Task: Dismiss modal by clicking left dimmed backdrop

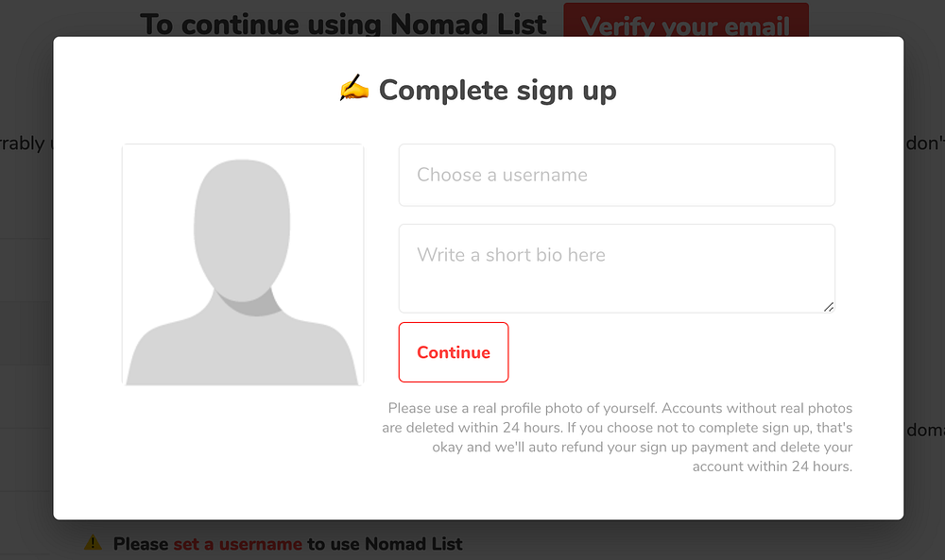Action: coord(26,283)
